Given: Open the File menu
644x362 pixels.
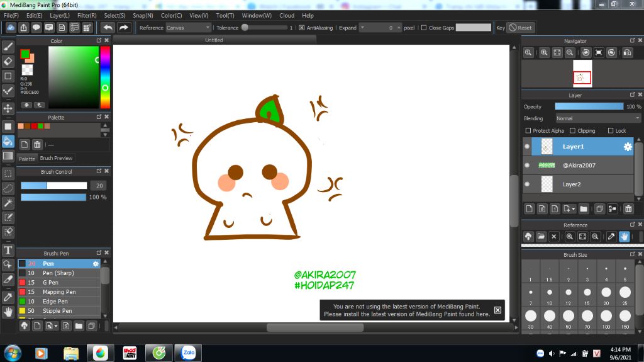Looking at the screenshot, I should (x=11, y=15).
